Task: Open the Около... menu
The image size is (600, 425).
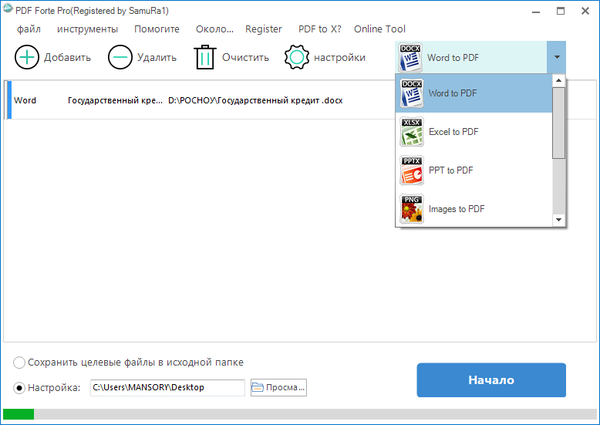Action: (x=215, y=29)
